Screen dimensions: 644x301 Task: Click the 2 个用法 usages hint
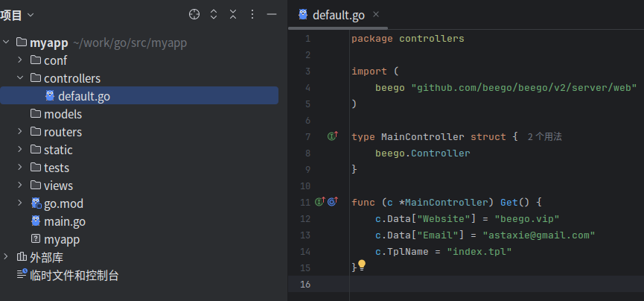tap(544, 137)
